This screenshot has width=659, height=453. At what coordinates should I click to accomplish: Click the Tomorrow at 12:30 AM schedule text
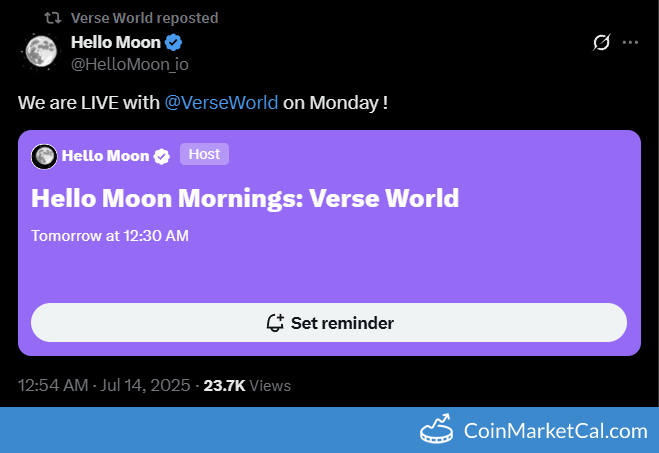[110, 236]
